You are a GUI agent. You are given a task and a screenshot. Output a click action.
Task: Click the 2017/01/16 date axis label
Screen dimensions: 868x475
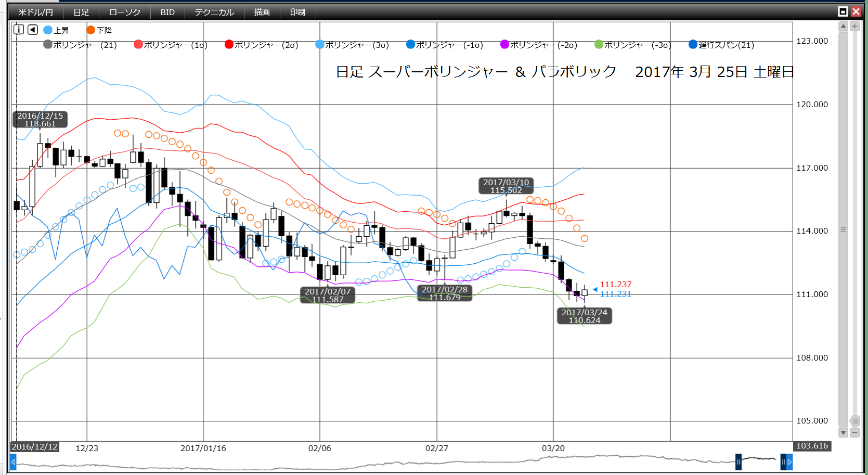click(x=203, y=448)
